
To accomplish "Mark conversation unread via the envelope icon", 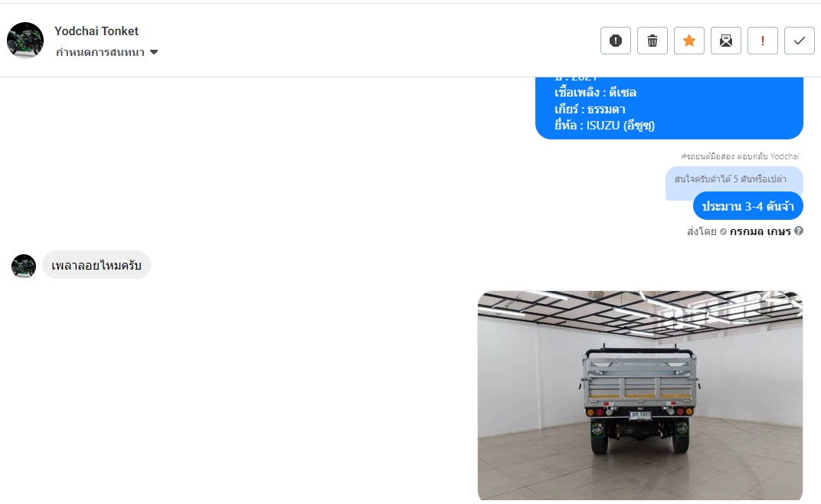I will point(726,41).
